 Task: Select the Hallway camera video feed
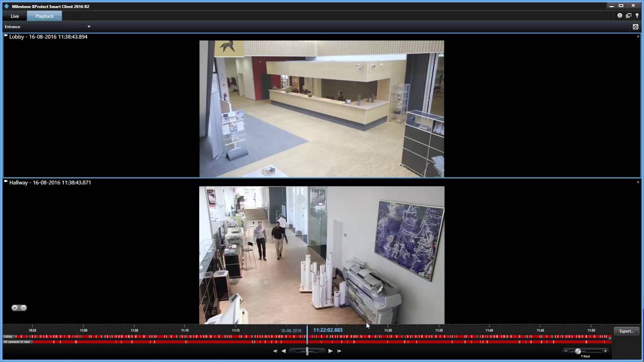coord(321,255)
